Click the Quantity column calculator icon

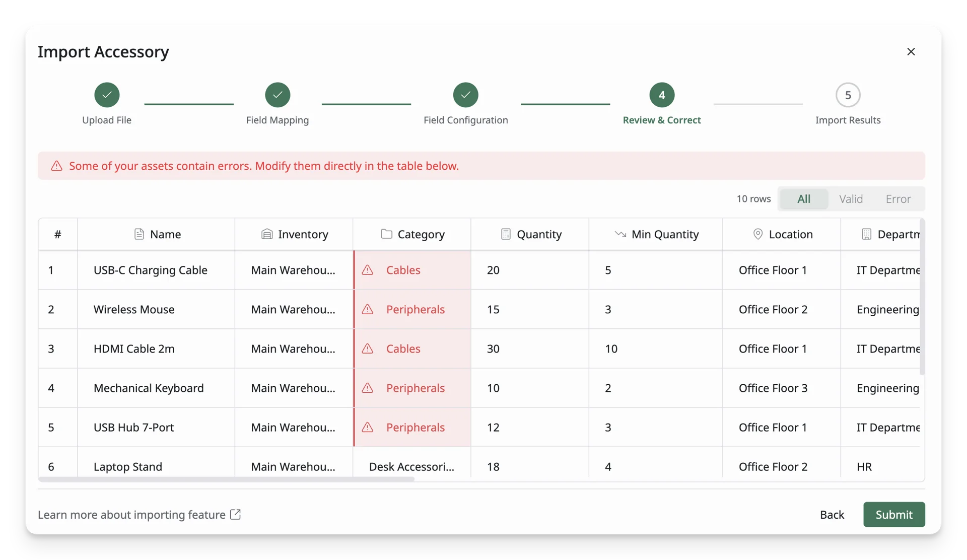coord(506,234)
